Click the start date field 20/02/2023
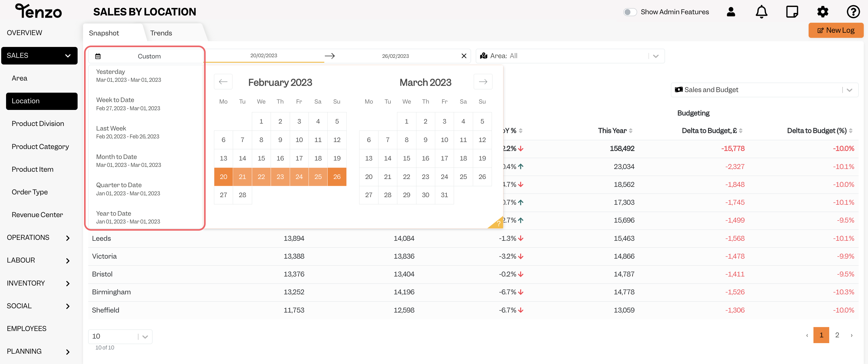 pos(263,55)
